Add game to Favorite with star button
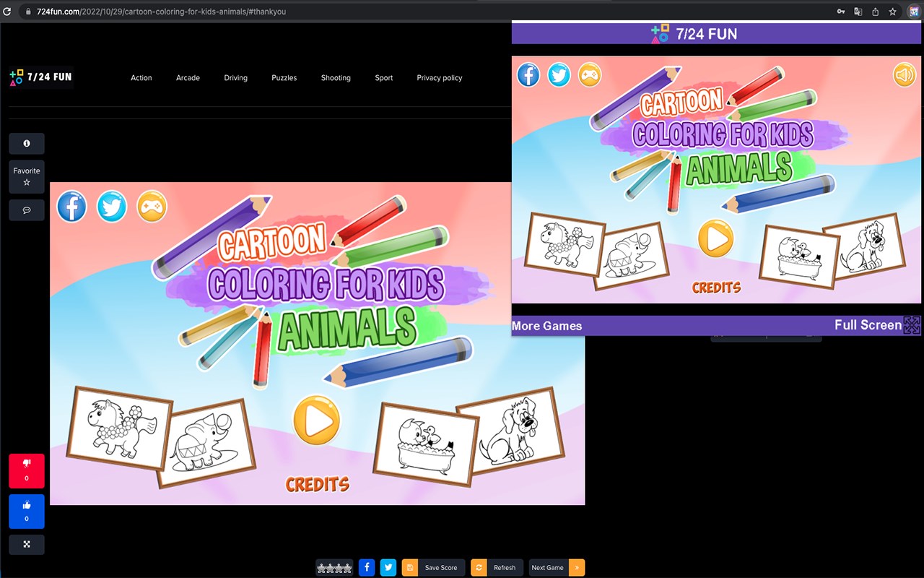Screen dimensions: 924x578 coord(27,176)
